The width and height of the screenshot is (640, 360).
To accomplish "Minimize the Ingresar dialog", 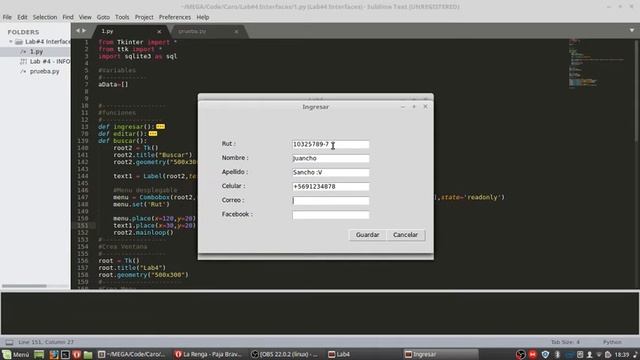I will click(x=402, y=107).
